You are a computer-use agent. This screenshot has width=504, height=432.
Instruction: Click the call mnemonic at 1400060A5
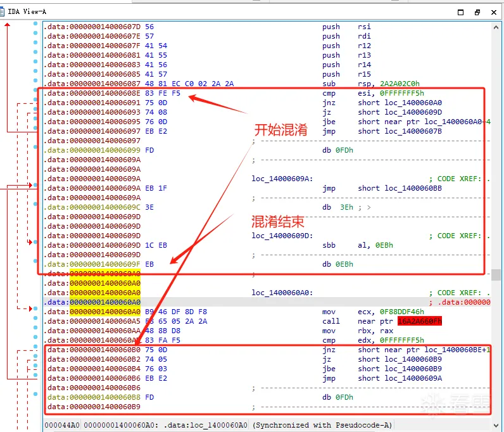pyautogui.click(x=331, y=321)
